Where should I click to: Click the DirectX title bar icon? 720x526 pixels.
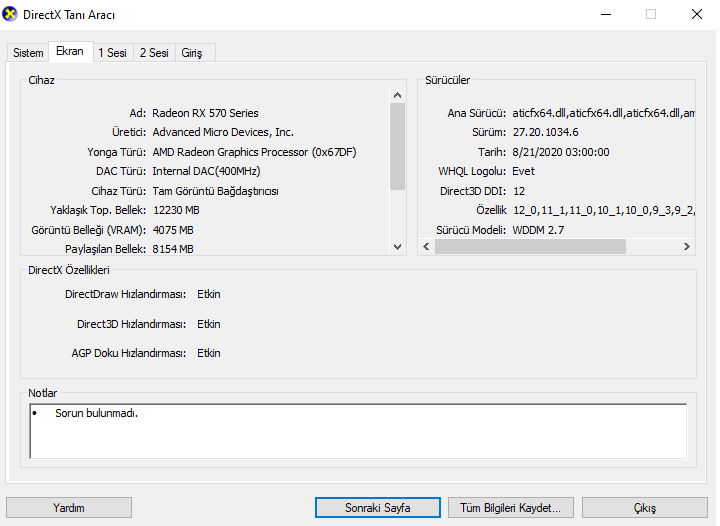click(x=10, y=14)
